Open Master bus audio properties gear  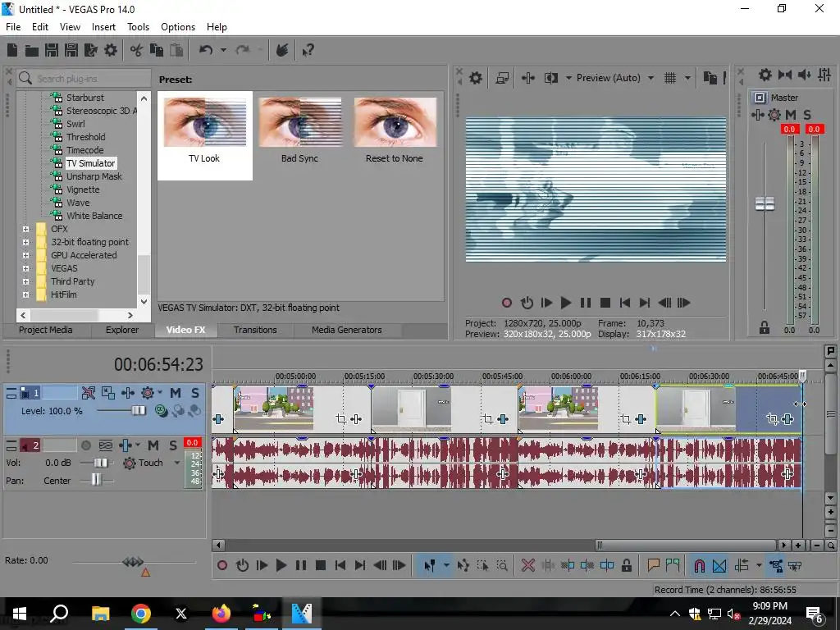pos(765,75)
